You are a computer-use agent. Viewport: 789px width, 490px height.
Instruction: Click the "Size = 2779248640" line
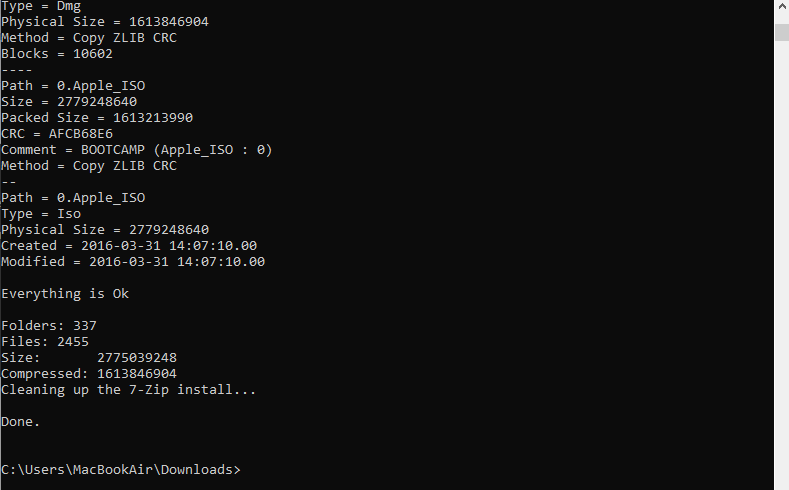69,102
